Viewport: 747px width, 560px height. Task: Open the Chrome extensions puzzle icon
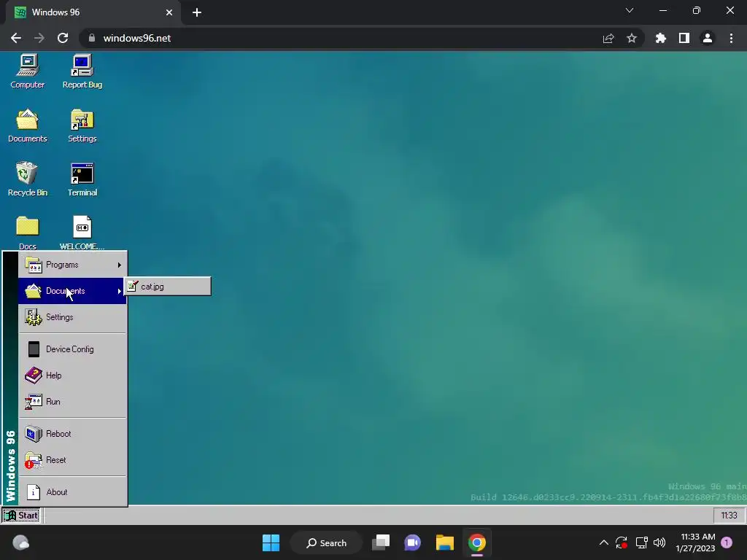661,38
